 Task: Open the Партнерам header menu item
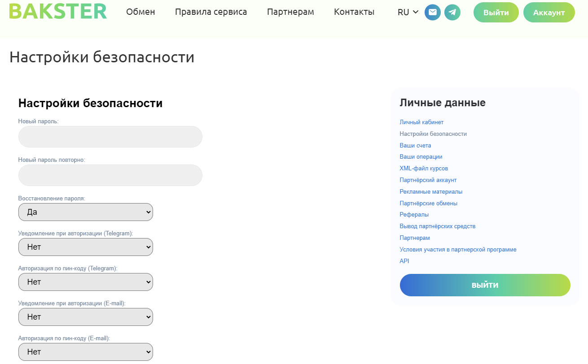(290, 12)
